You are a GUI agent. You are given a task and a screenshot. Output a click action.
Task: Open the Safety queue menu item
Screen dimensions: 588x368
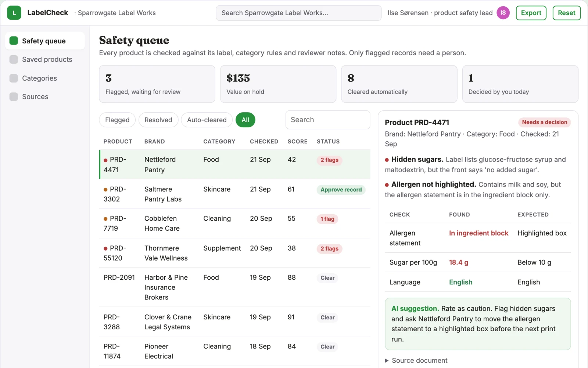click(x=45, y=40)
